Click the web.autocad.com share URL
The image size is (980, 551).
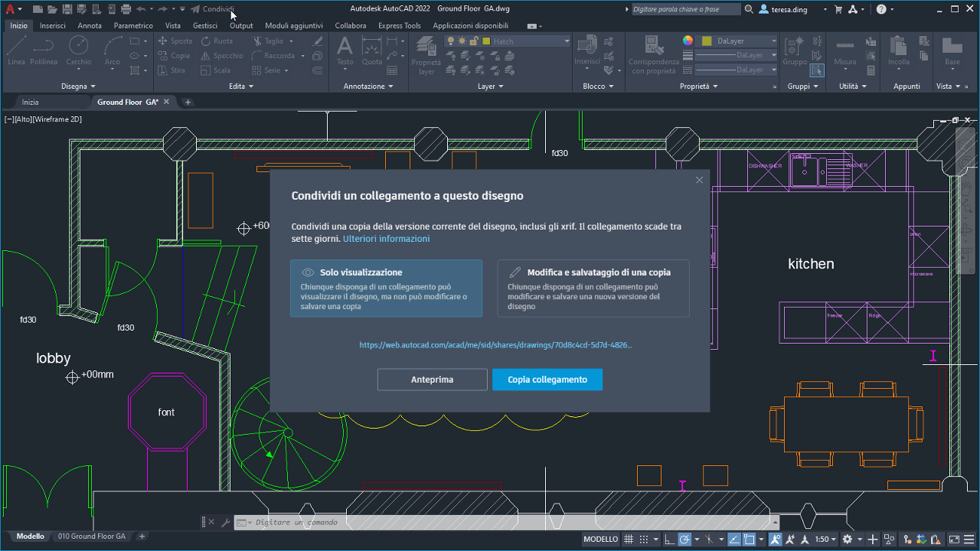coord(496,345)
